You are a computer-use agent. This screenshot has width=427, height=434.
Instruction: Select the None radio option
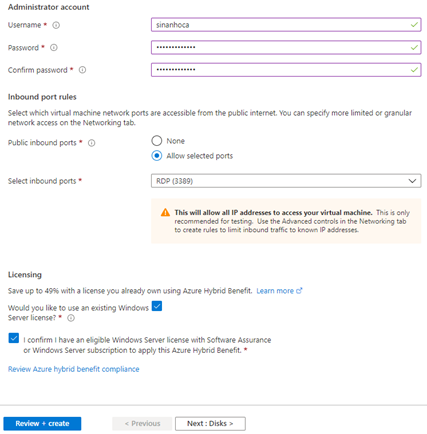coord(157,141)
